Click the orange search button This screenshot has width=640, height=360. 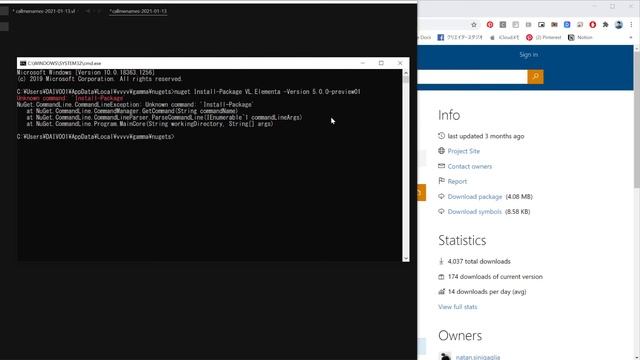point(536,77)
